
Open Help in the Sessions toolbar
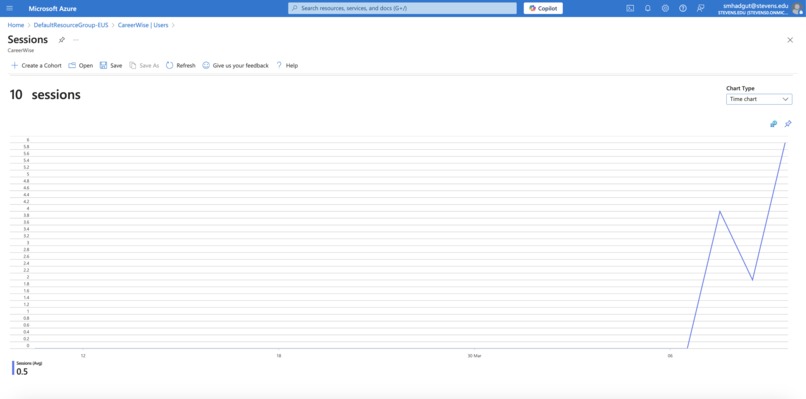(x=287, y=65)
